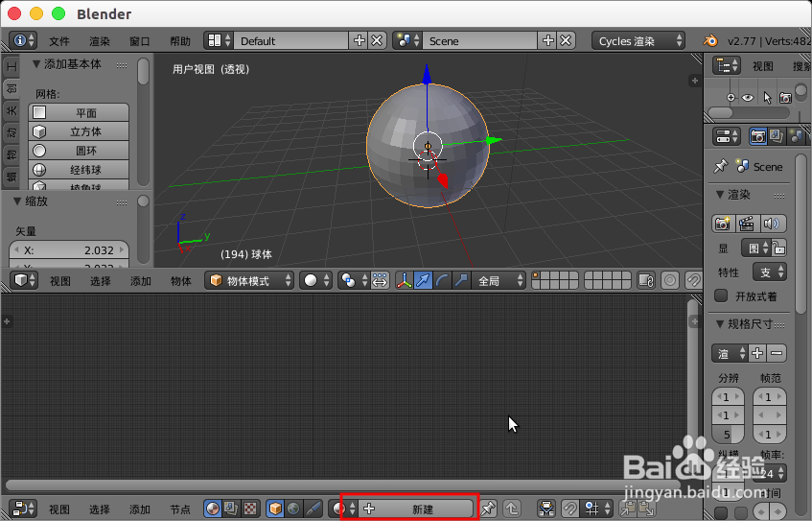Open the 3D view 添加 (Add) menu
The height and width of the screenshot is (521, 812).
click(x=140, y=281)
